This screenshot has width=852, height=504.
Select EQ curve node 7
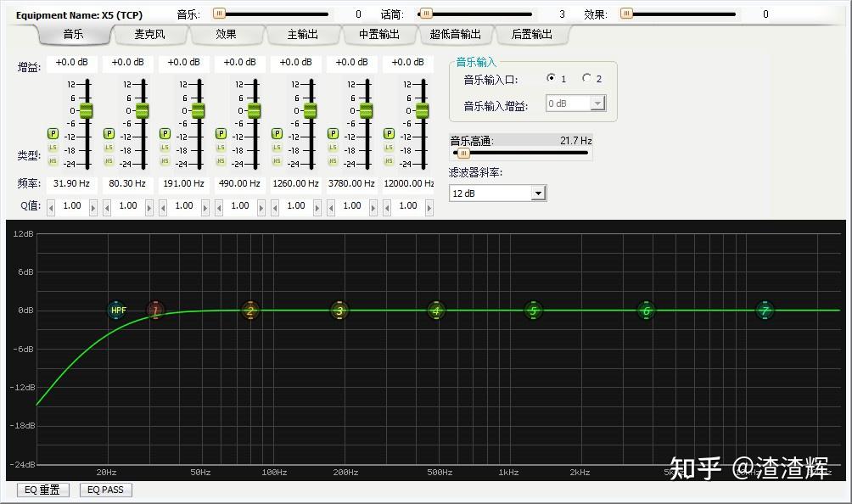coord(765,311)
